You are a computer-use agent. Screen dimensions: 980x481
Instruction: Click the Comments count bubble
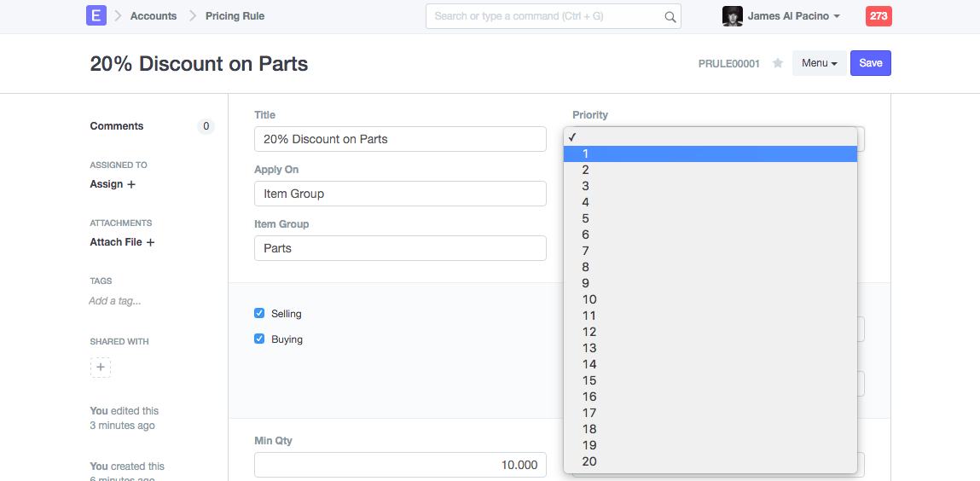click(206, 126)
